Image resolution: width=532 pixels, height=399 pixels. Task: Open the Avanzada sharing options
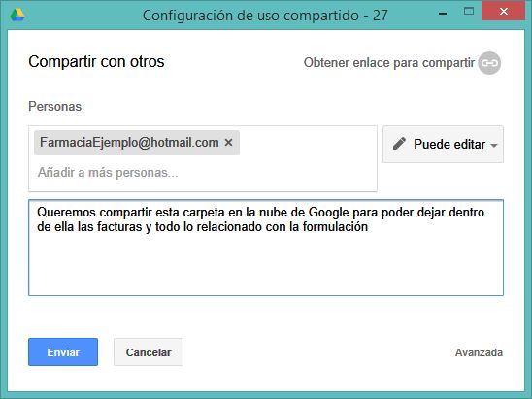[479, 352]
